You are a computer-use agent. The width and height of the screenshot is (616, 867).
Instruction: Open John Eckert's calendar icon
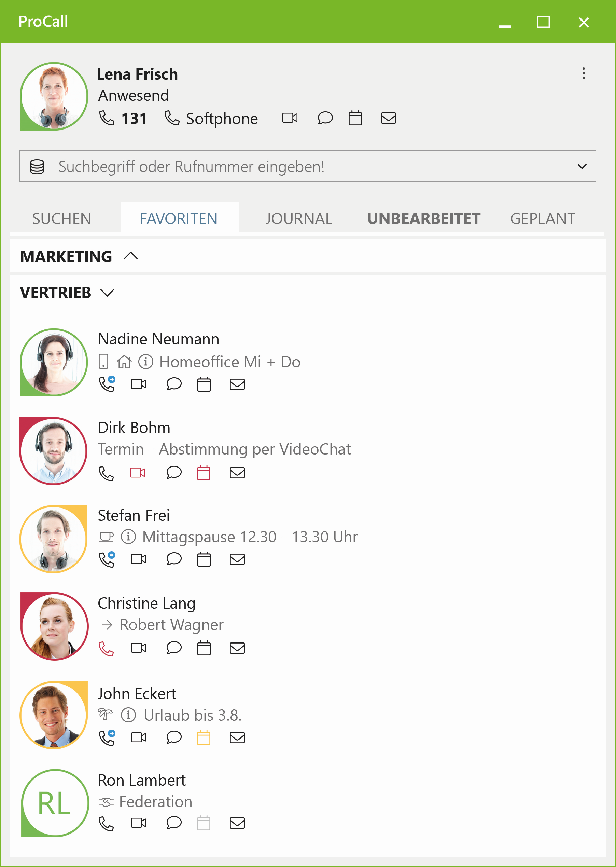point(204,737)
